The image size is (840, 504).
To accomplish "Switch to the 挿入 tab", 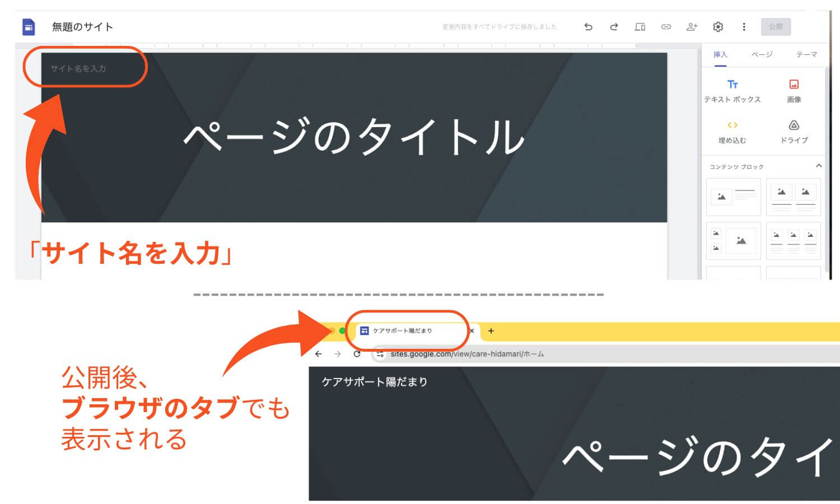I will click(720, 54).
